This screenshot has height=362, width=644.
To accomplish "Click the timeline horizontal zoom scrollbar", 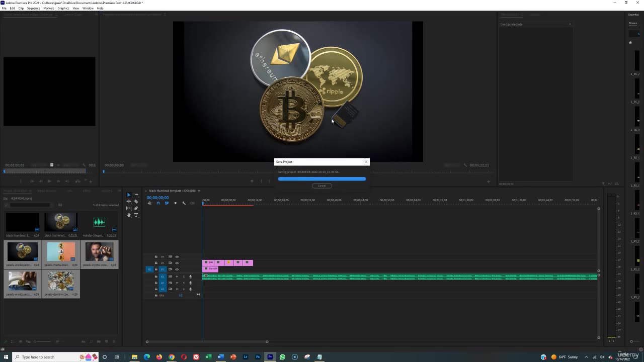I will 207,342.
